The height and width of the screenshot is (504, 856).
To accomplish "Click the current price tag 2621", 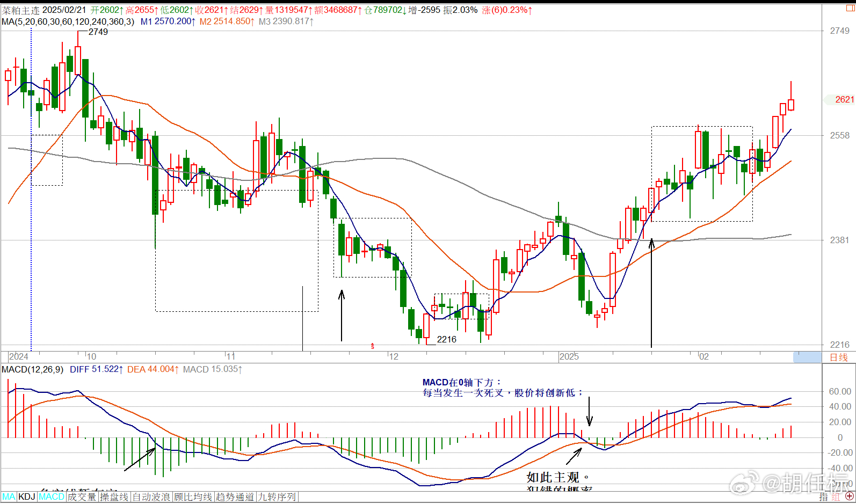I will pyautogui.click(x=844, y=99).
